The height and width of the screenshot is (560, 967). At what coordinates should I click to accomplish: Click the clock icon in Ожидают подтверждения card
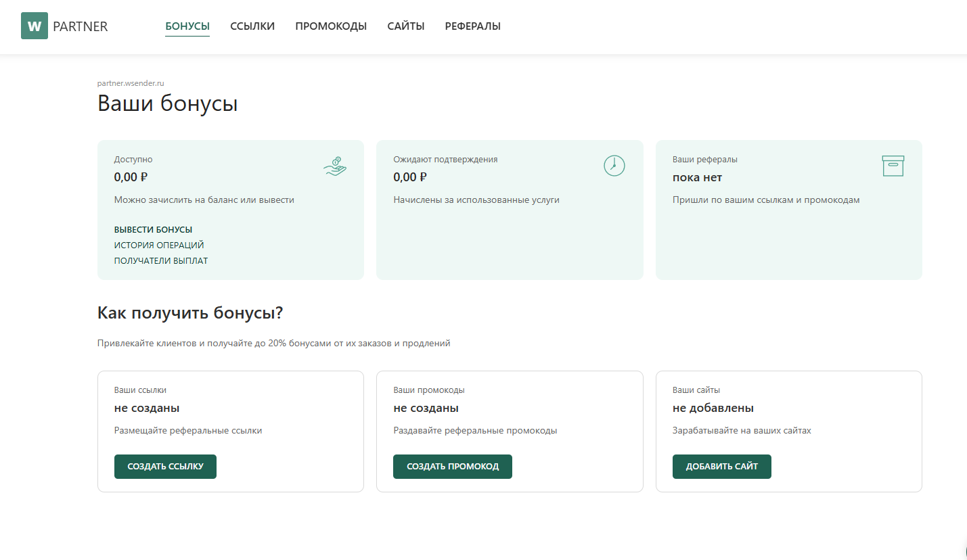[x=614, y=166]
